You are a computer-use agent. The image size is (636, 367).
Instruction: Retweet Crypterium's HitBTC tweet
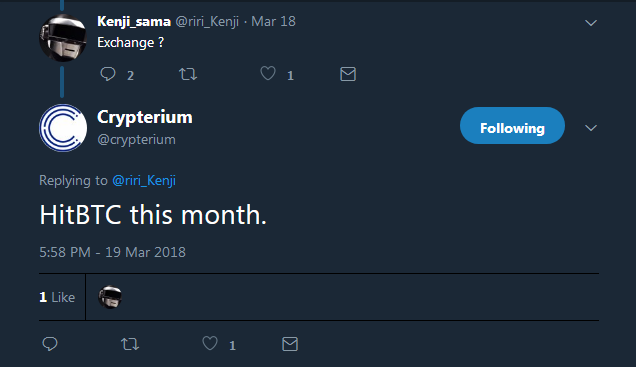pos(130,344)
